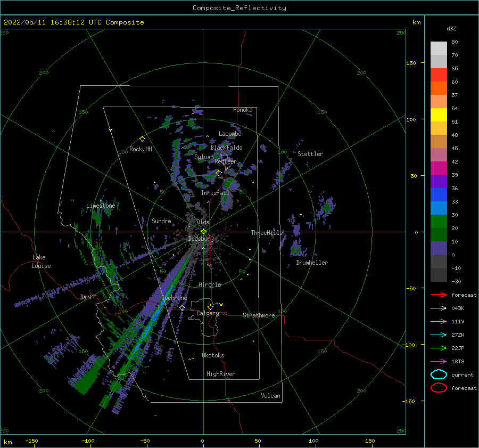This screenshot has height=448, width=479.
Task: Click the Innisfail town label
Action: 215,193
